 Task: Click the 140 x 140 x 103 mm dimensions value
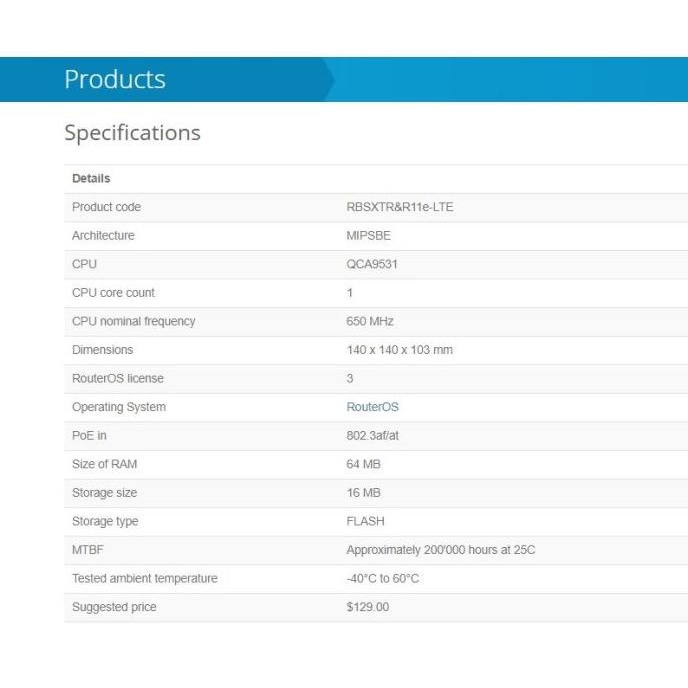(x=399, y=350)
